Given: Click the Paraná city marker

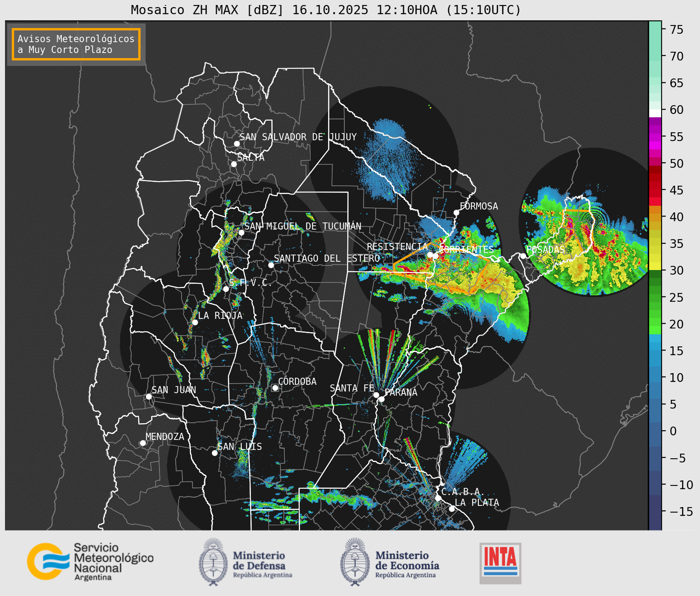Looking at the screenshot, I should tap(382, 399).
